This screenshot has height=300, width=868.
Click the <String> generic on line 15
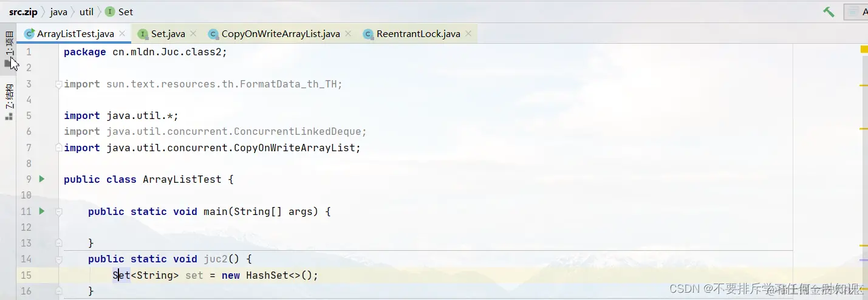155,276
